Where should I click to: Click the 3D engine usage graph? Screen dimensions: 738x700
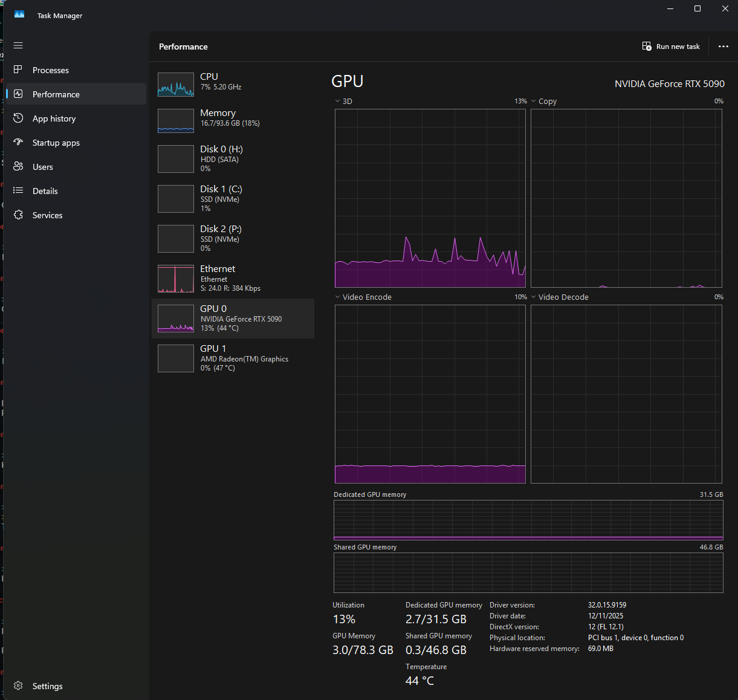click(430, 198)
